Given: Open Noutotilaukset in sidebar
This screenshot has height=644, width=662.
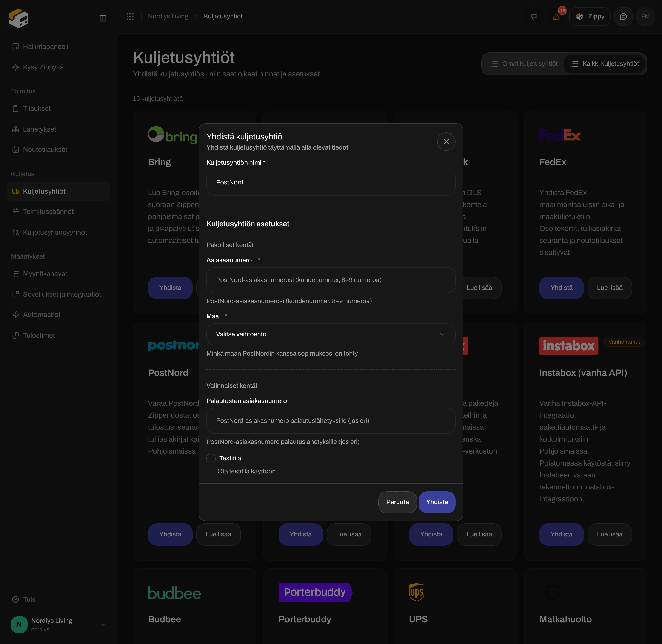Looking at the screenshot, I should 59,149.
